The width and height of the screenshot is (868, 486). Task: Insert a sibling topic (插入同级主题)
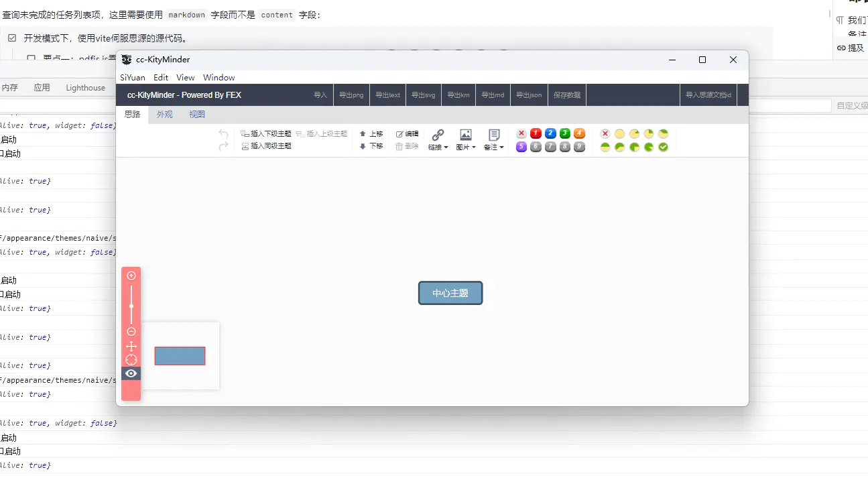click(x=266, y=146)
